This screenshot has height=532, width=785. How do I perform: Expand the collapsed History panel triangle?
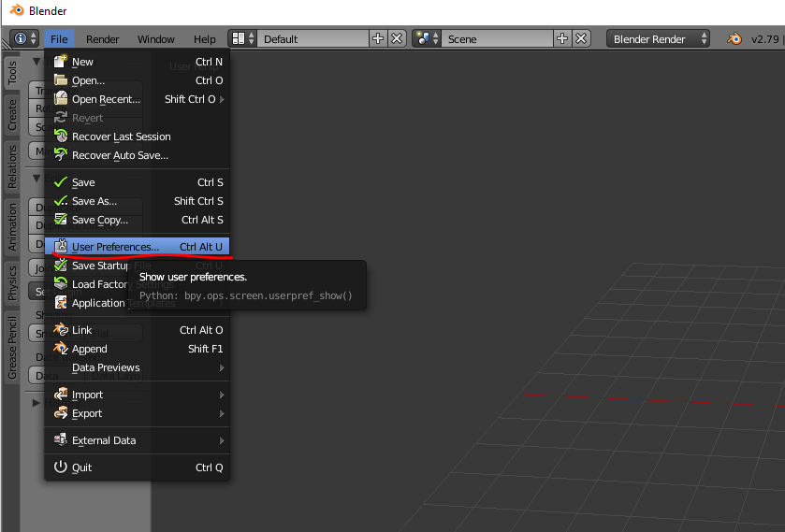[36, 403]
